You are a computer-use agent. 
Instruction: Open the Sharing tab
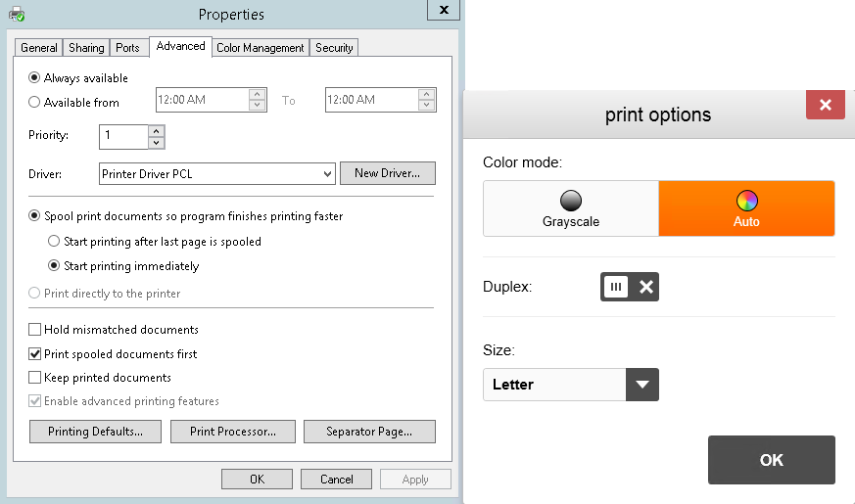[x=86, y=48]
